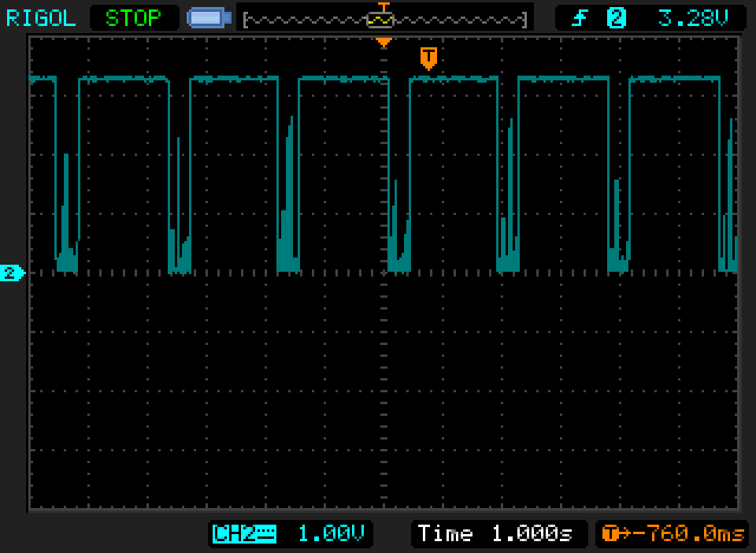
Task: Click the Time 1.000s timebase readout
Action: [x=495, y=534]
